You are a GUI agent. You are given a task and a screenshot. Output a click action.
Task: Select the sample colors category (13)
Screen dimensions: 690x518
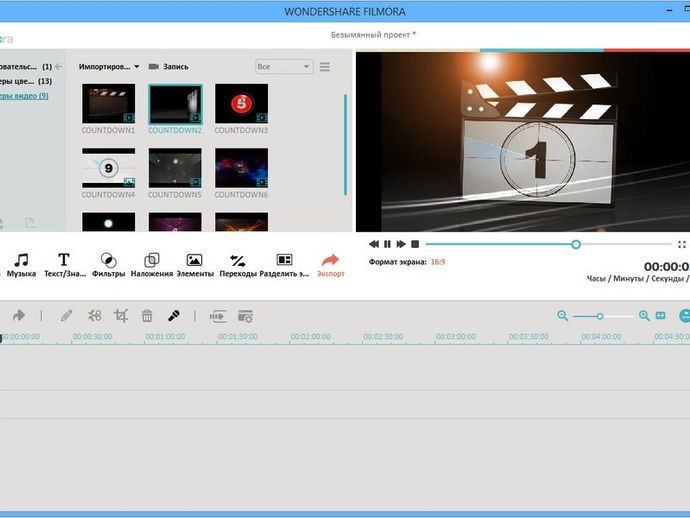pyautogui.click(x=26, y=81)
